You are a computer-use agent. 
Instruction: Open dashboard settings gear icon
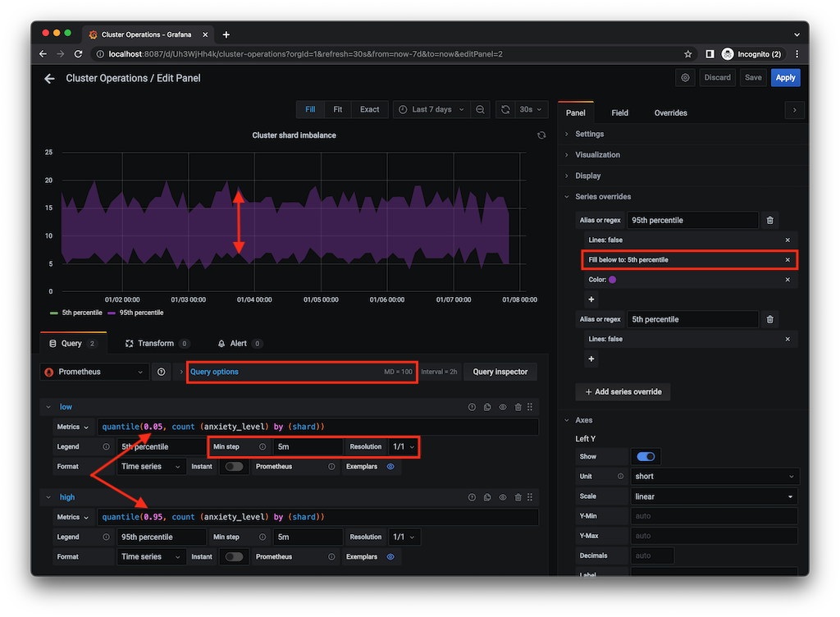pos(685,78)
